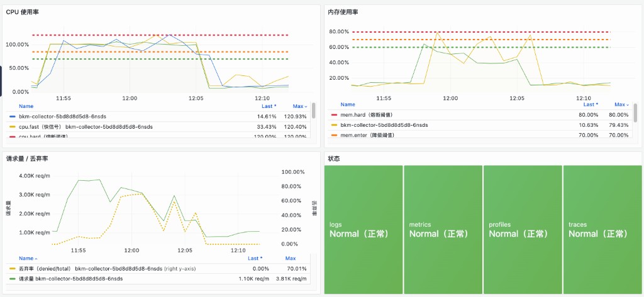Sort CPU 使用率 legend by Last * column
Viewport: 644px width, 297px height.
click(x=269, y=106)
